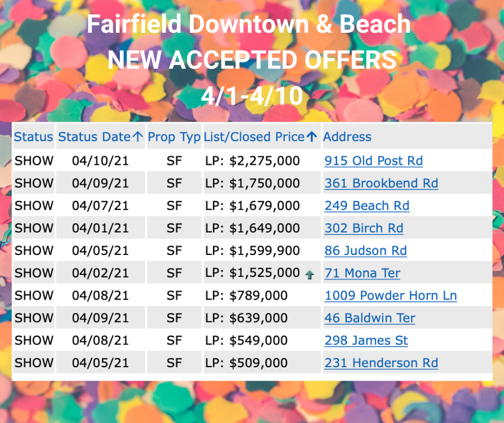Click the Prop Typ column header
This screenshot has width=504, height=423.
pyautogui.click(x=174, y=137)
